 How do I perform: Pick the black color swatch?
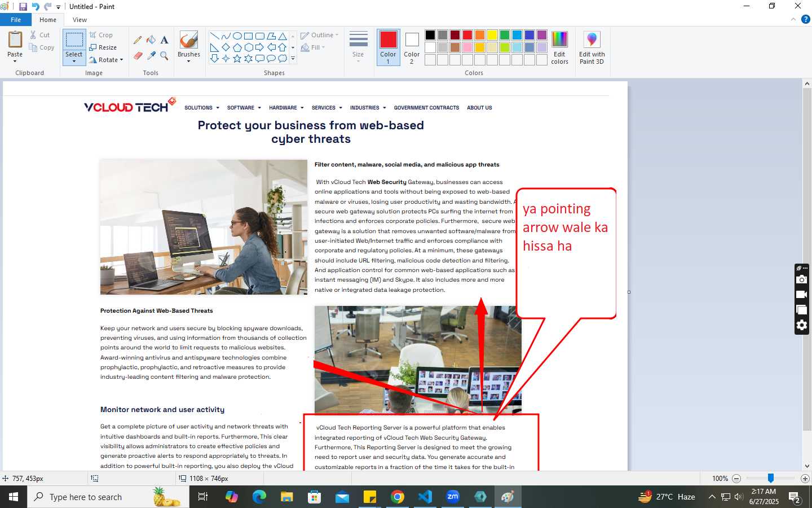(430, 35)
